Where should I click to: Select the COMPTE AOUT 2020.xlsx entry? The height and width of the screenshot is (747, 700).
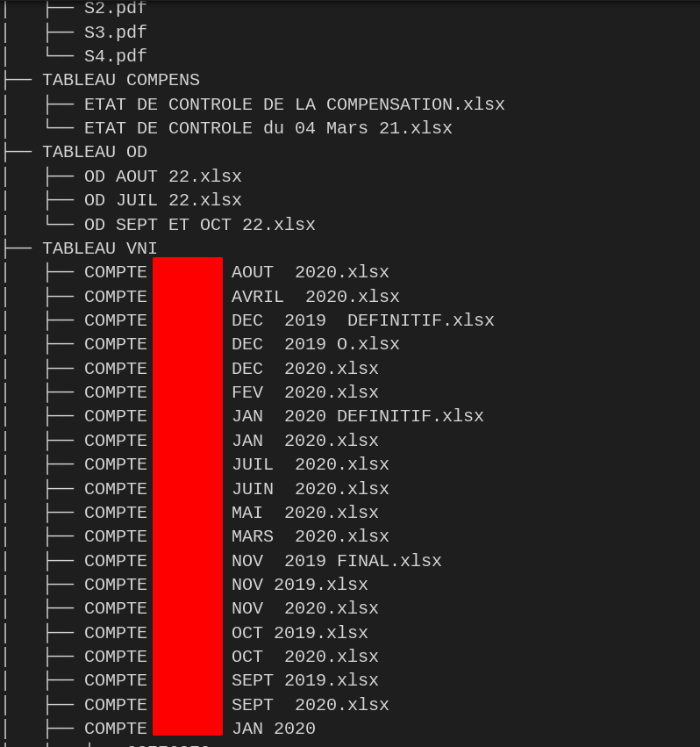tap(310, 272)
